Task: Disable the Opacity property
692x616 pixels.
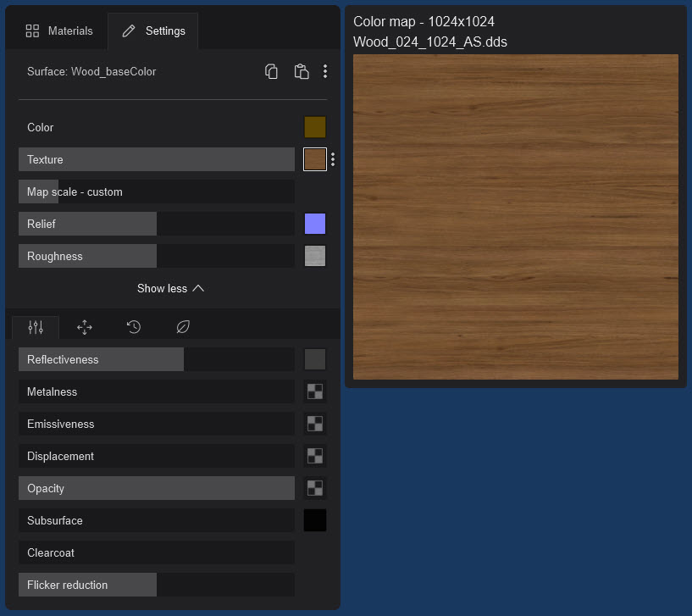Action: pyautogui.click(x=156, y=488)
